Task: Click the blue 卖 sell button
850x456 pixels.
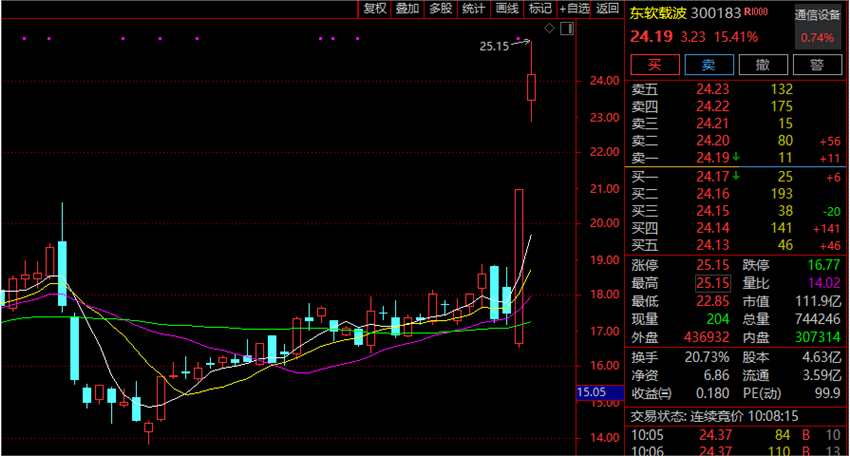Action: 709,65
